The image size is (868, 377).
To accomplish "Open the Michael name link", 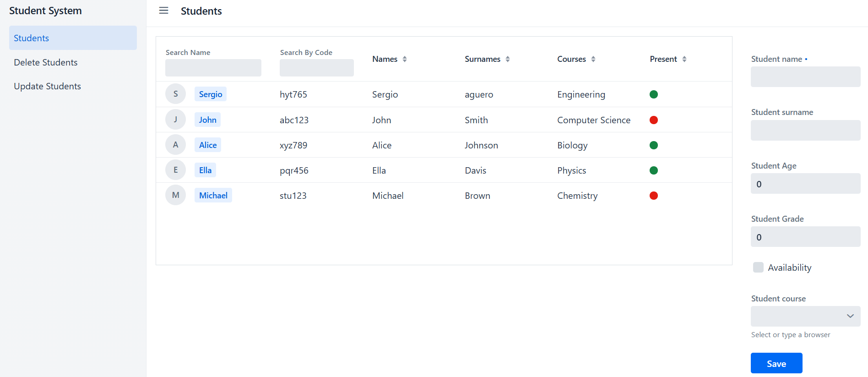I will [x=213, y=195].
